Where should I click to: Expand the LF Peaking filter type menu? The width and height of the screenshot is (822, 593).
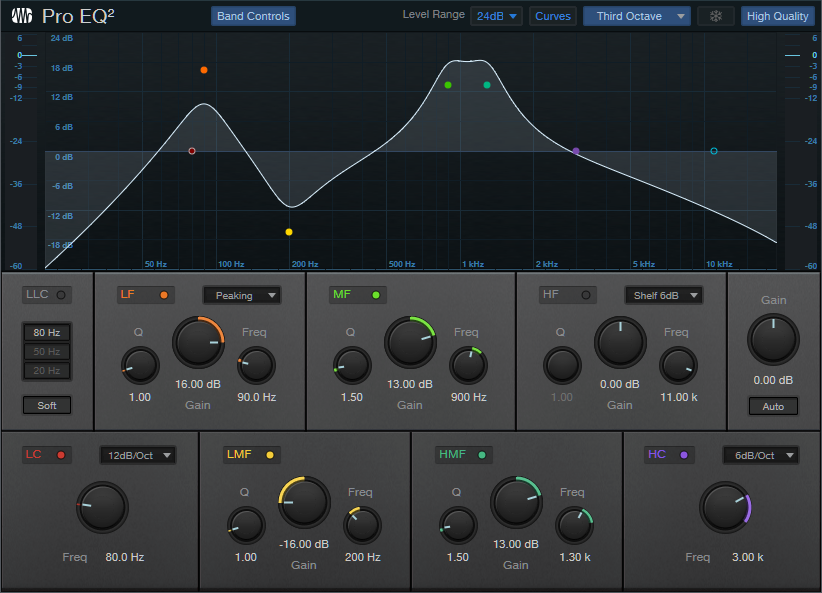coord(241,295)
